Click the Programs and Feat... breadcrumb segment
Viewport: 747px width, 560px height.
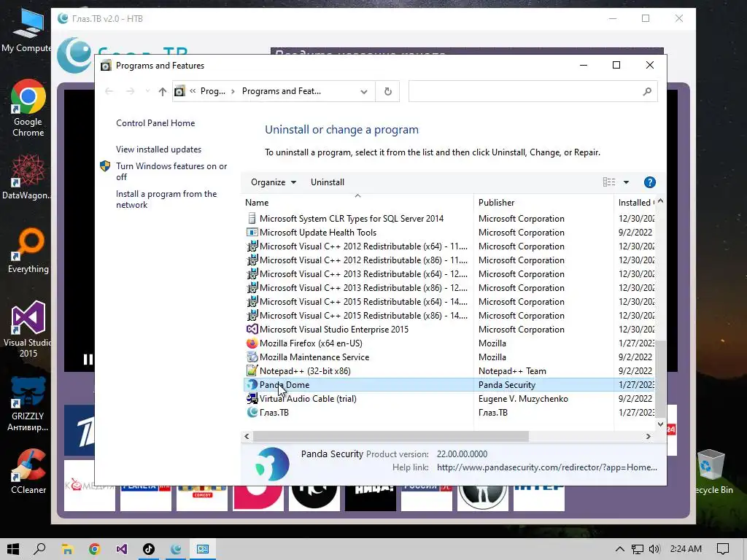point(281,91)
